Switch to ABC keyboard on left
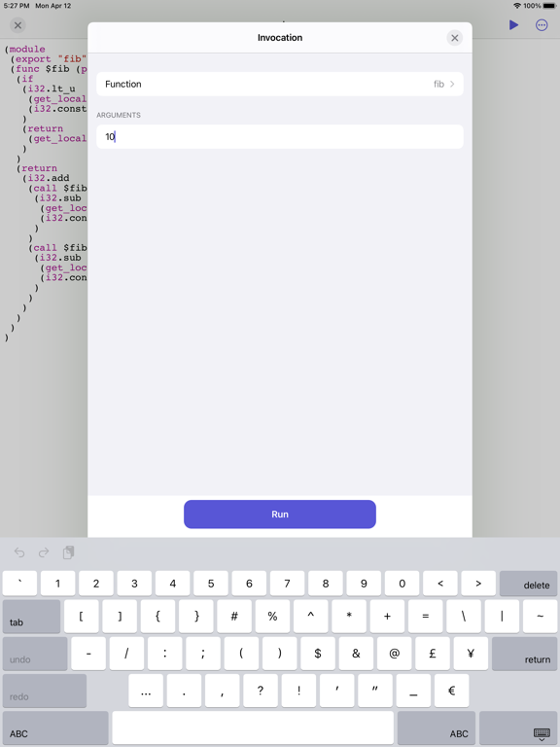 (55, 728)
